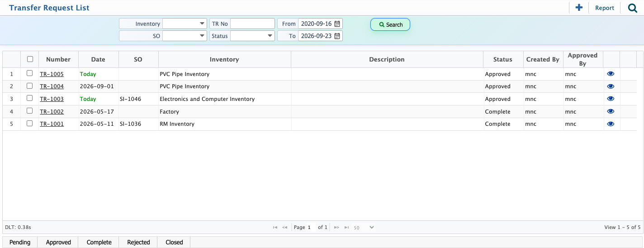
Task: Sort by the Inventory column header
Action: 224,59
